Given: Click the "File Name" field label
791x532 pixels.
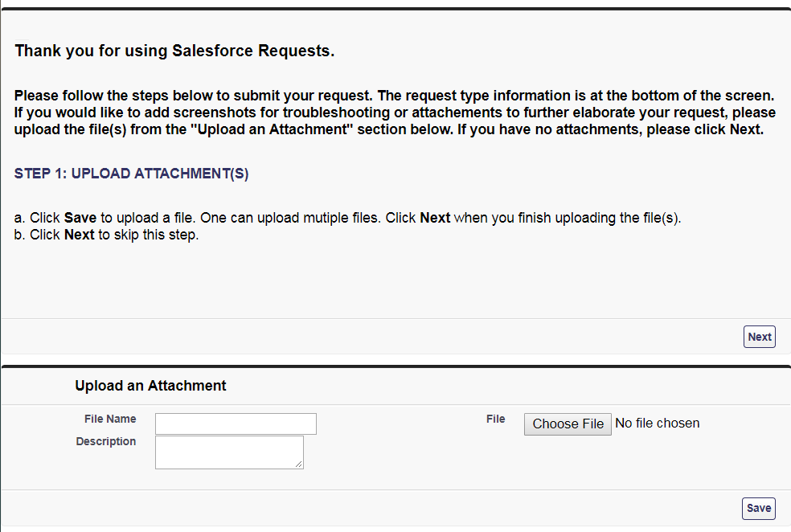Looking at the screenshot, I should [x=110, y=419].
